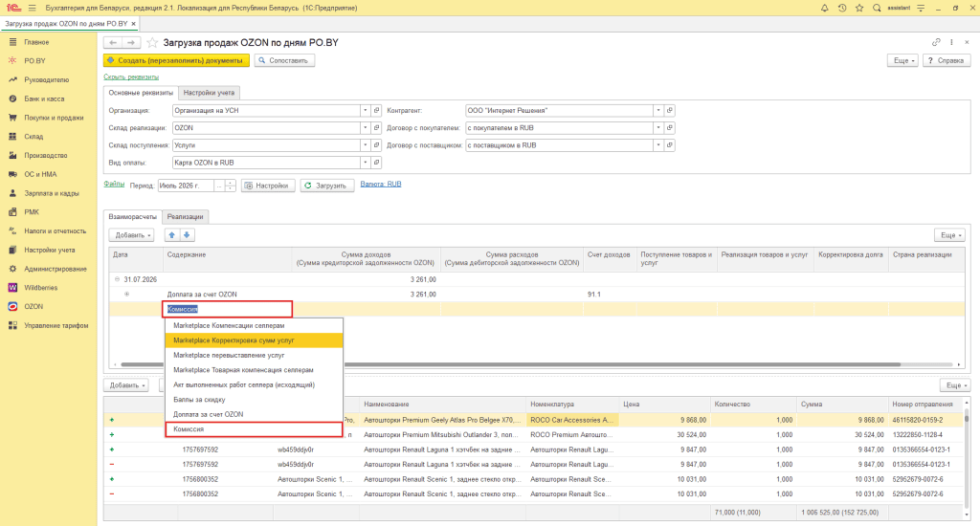The image size is (980, 526).
Task: Open top Еще menu button
Action: click(x=903, y=60)
